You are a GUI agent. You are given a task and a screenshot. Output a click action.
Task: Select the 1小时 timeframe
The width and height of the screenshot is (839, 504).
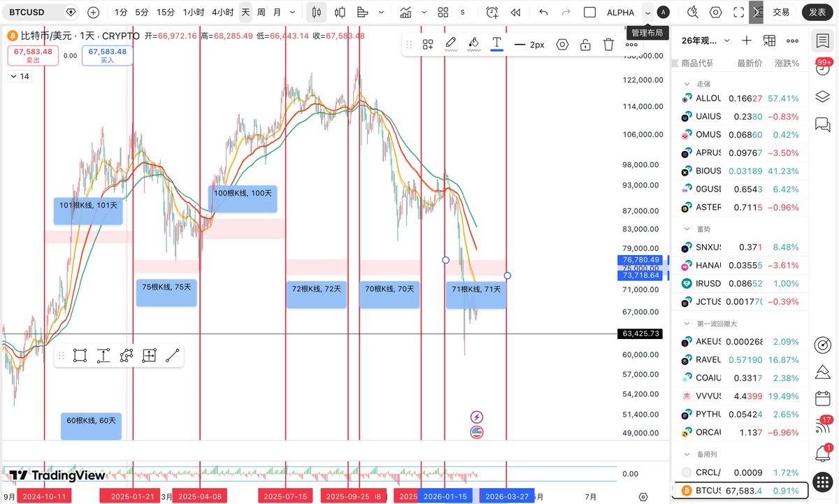click(194, 13)
